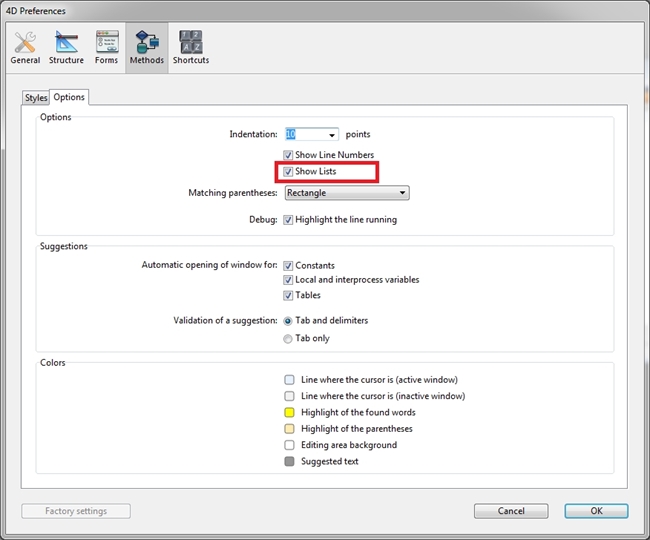The width and height of the screenshot is (650, 540).
Task: Disable the Show Lists checkbox
Action: pyautogui.click(x=288, y=172)
